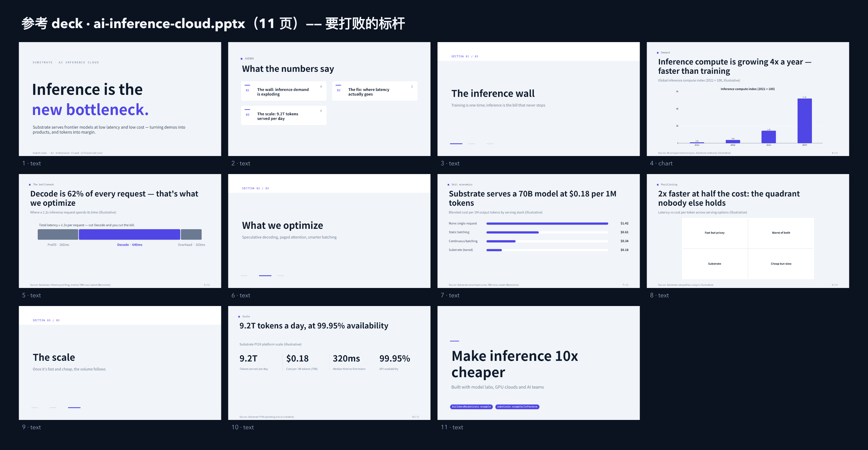
Task: Click the 'SECTION 03 / 03' label
Action: [46, 321]
